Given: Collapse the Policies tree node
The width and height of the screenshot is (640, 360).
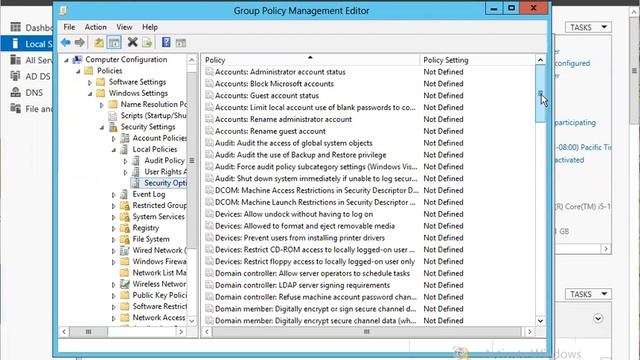Looking at the screenshot, I should pos(78,71).
